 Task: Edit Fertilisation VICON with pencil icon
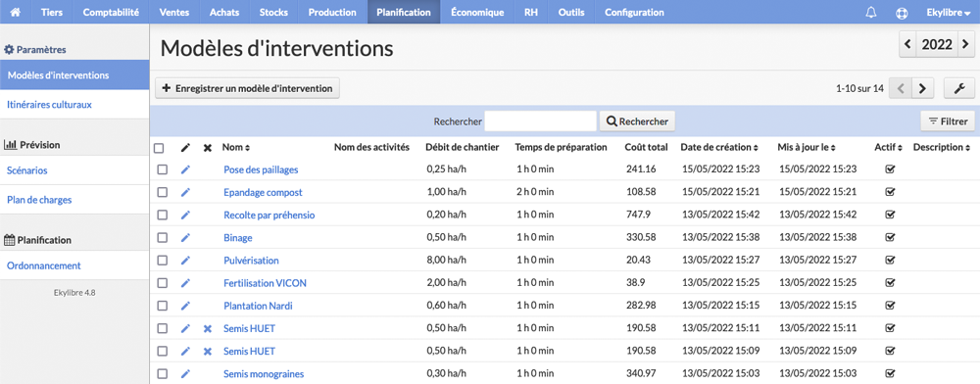pos(185,283)
